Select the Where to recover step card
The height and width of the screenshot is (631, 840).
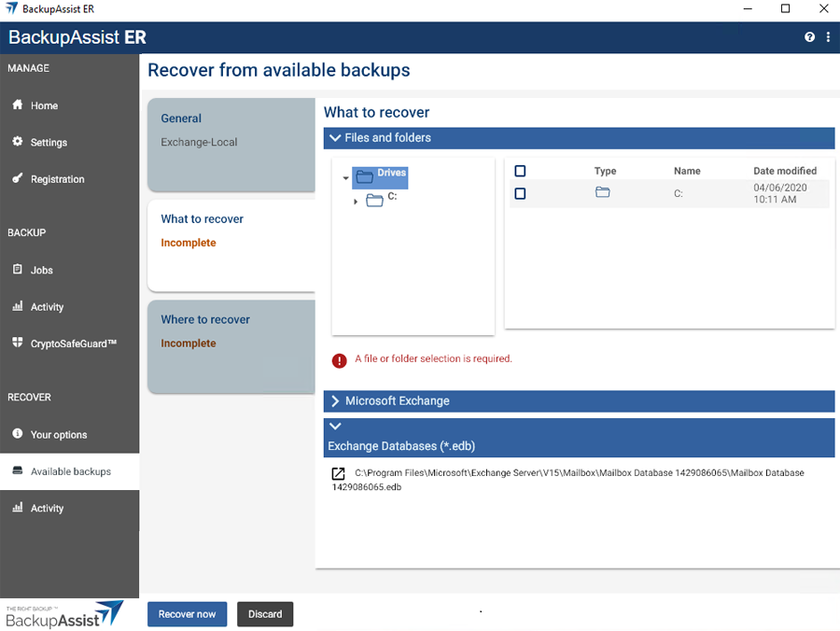click(231, 346)
